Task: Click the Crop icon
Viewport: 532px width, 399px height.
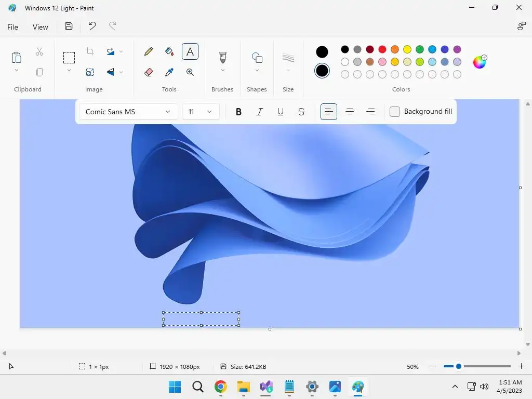Action: point(90,51)
